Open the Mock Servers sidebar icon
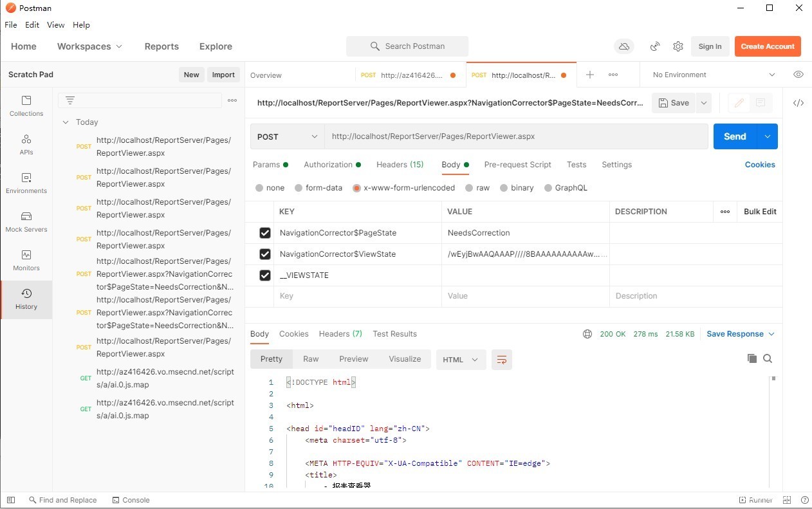This screenshot has height=509, width=812. tap(26, 222)
